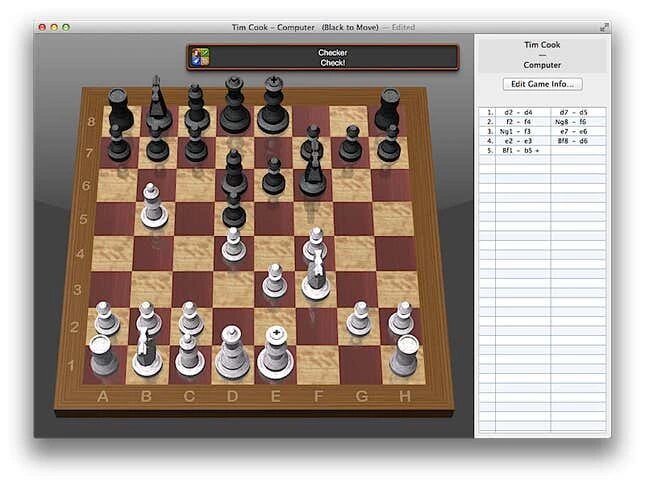
Task: Enter full screen via title bar arrows icon
Action: [x=604, y=27]
